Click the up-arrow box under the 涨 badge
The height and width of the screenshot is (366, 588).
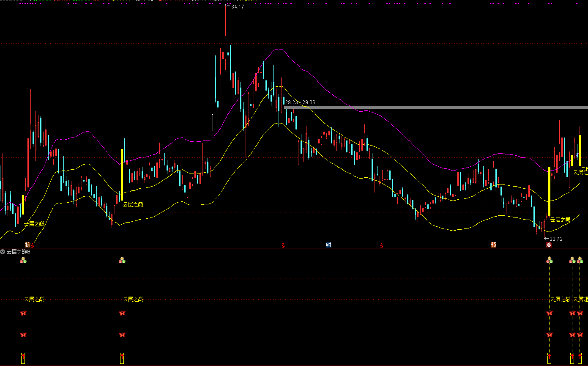(x=549, y=358)
